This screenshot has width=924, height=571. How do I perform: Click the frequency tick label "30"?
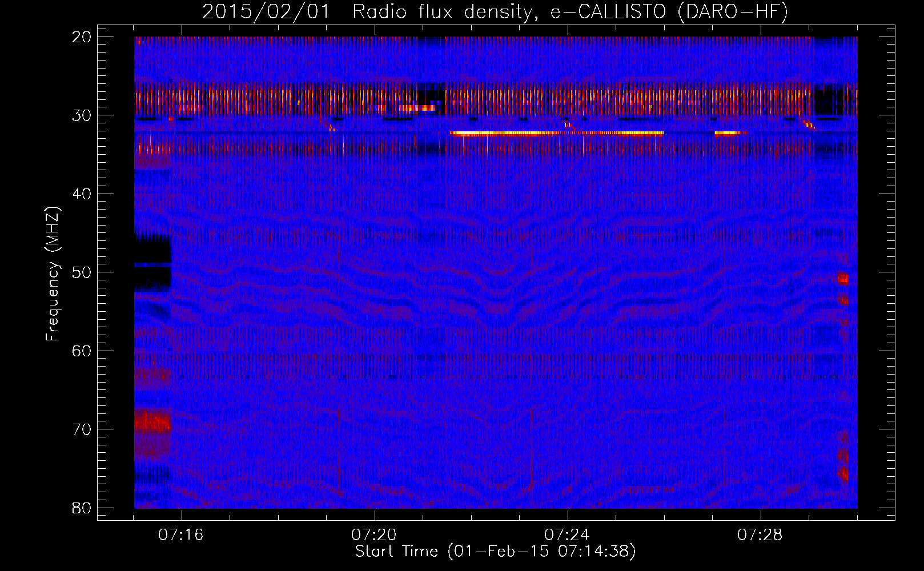[82, 115]
